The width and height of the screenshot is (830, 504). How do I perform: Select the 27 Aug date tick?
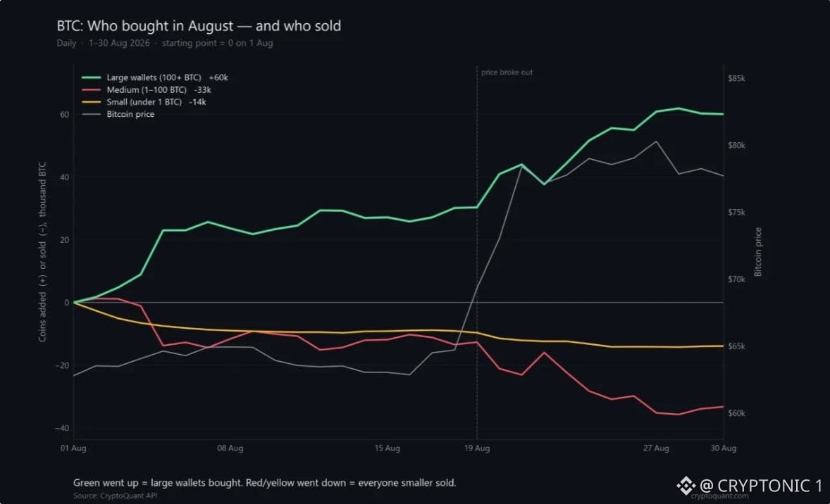tap(657, 448)
